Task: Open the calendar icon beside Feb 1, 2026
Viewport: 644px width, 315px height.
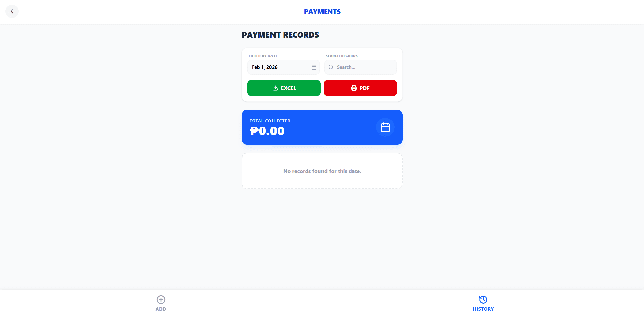Action: 313,67
